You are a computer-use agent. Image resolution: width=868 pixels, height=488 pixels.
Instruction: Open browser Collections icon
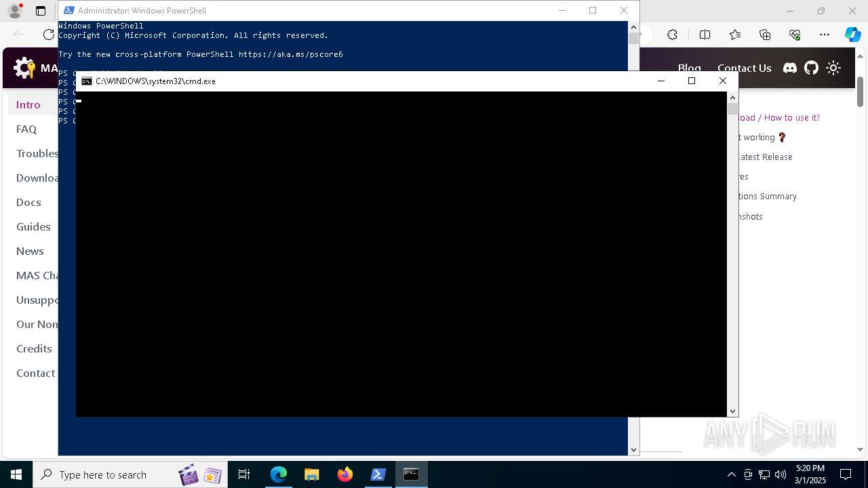point(765,35)
